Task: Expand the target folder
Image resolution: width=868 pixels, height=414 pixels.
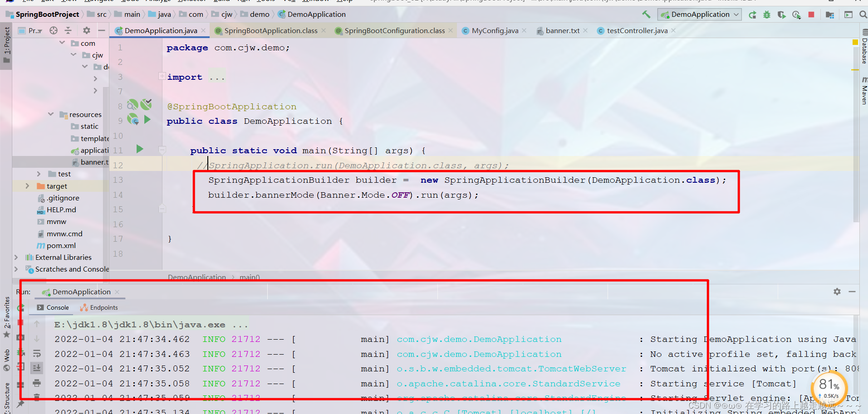Action: (27, 186)
